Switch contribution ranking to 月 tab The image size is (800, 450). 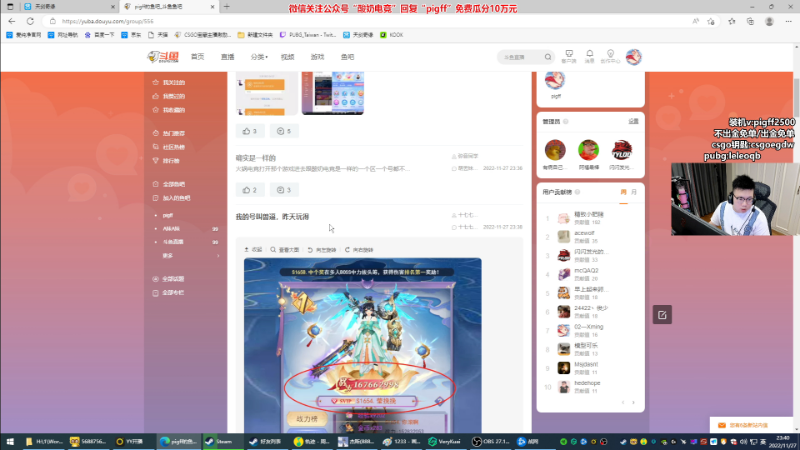(x=634, y=192)
